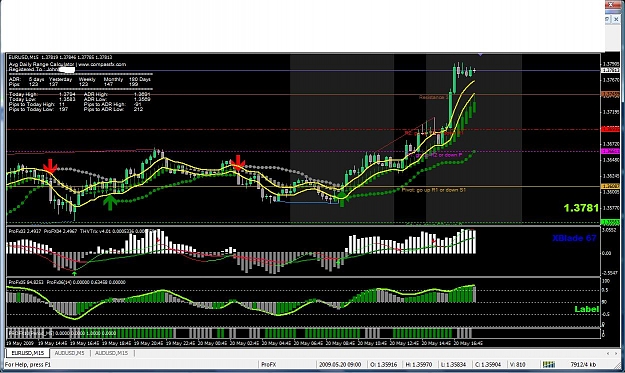Click the H: 1.35970 high price cell
This screenshot has width=625, height=373.
[x=419, y=364]
